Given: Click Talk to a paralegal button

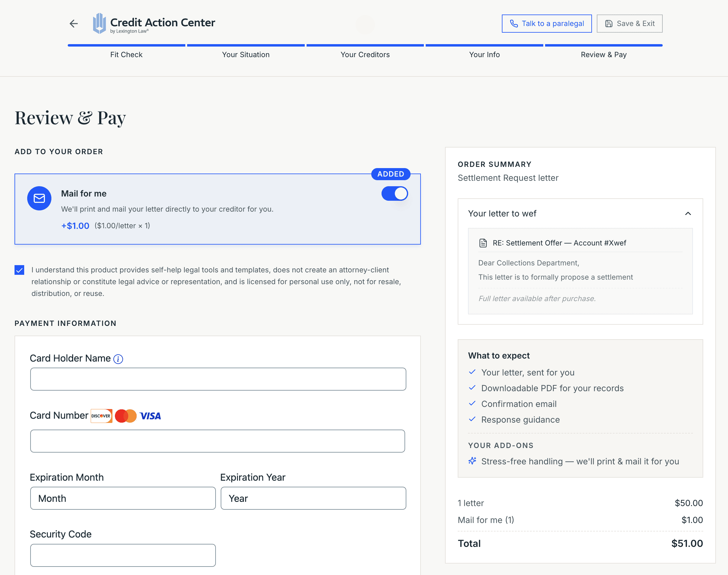Looking at the screenshot, I should [x=547, y=24].
